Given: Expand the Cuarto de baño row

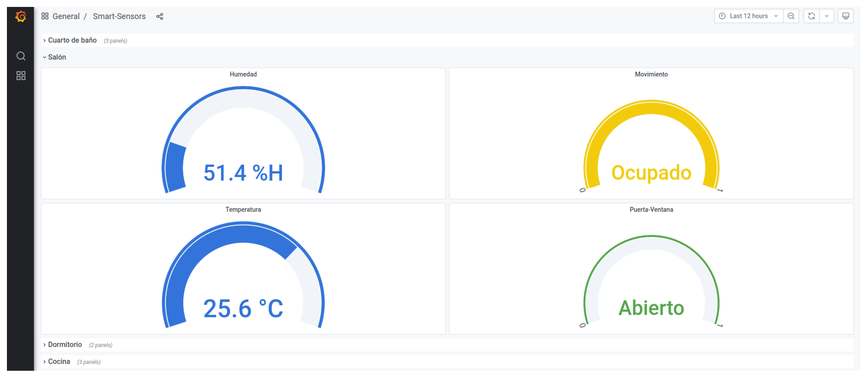Looking at the screenshot, I should point(72,40).
